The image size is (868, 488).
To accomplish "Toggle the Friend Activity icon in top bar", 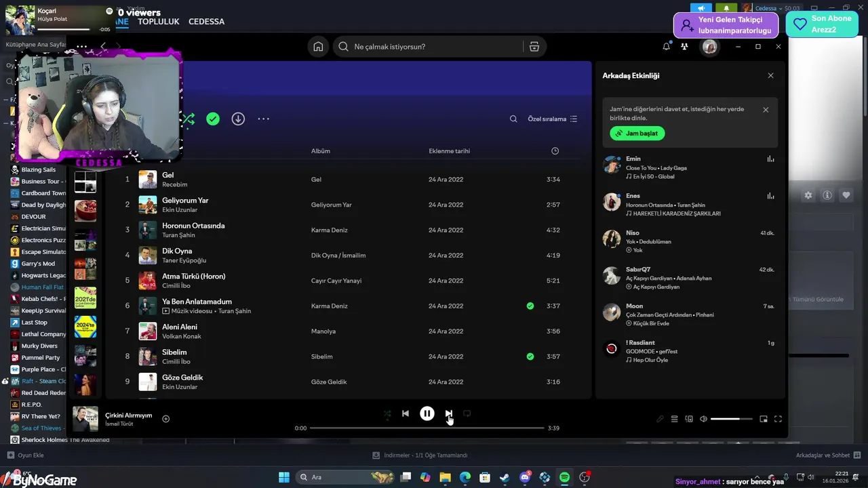I will point(684,46).
